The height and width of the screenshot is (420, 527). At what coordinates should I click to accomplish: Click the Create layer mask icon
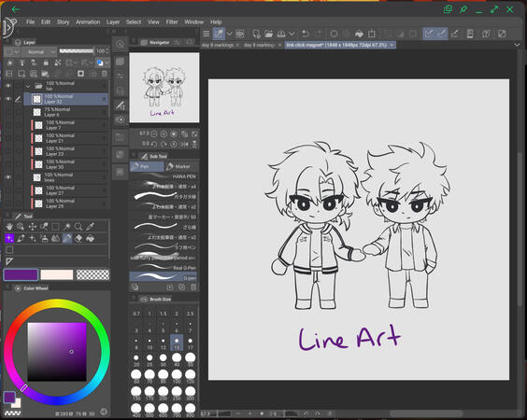(x=80, y=74)
